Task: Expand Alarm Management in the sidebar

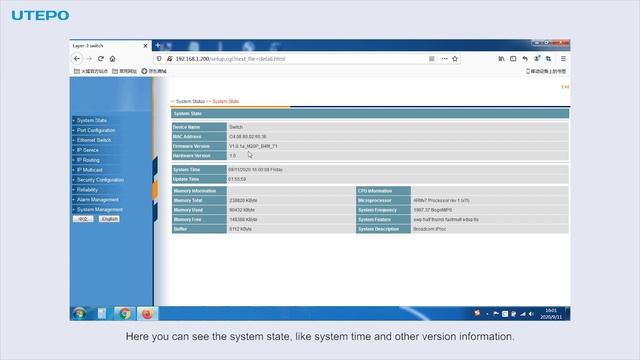Action: (x=98, y=200)
